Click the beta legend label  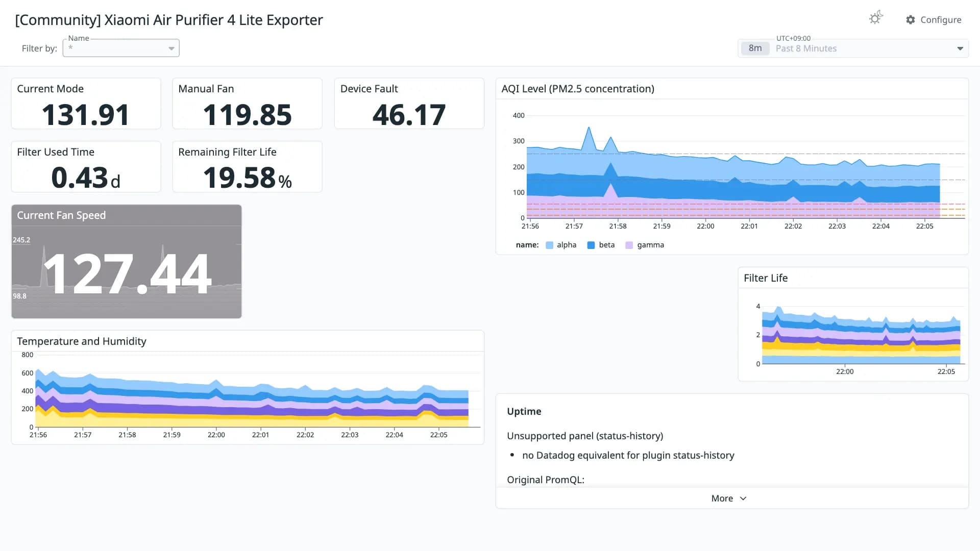607,245
